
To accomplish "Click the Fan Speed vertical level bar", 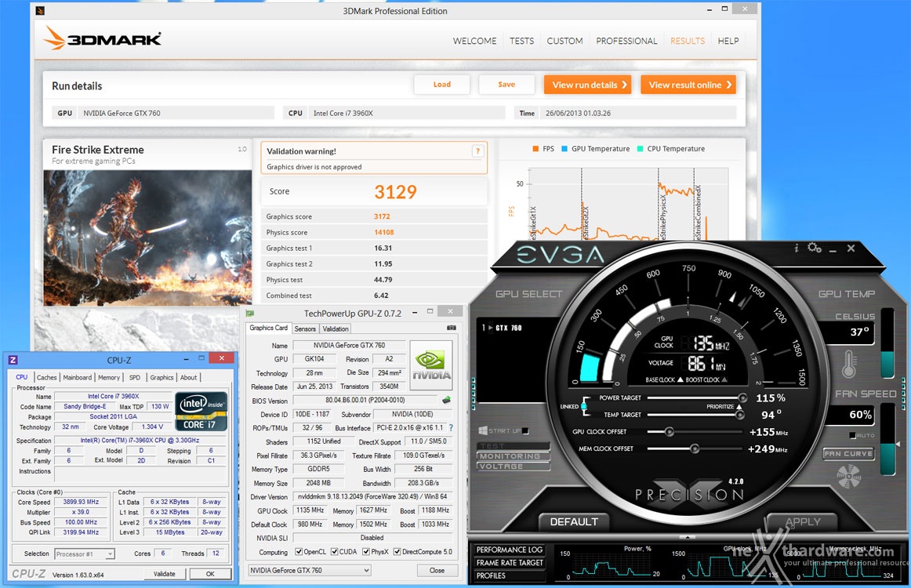I will (x=887, y=439).
